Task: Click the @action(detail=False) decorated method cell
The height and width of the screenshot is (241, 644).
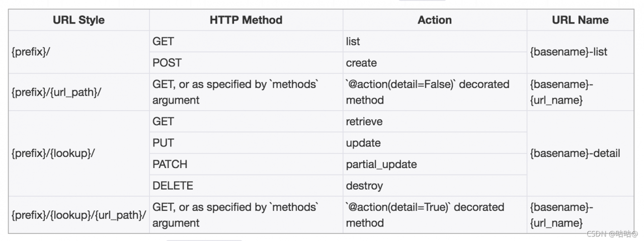Action: [435, 92]
